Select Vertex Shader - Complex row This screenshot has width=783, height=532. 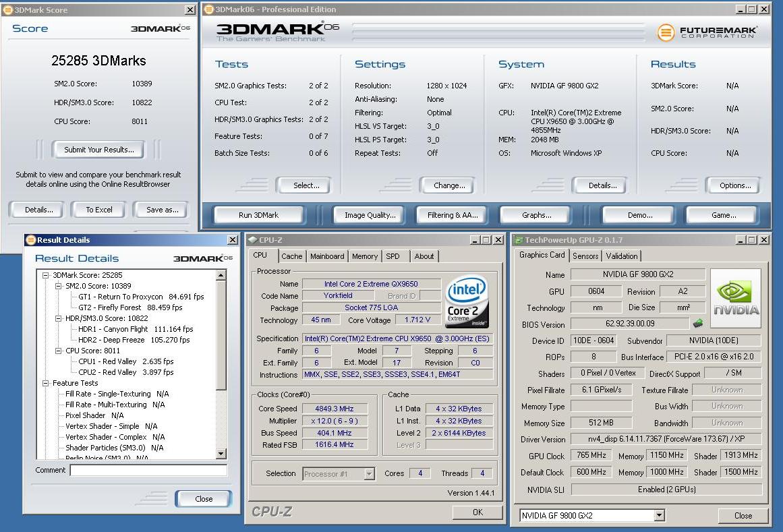[x=115, y=437]
